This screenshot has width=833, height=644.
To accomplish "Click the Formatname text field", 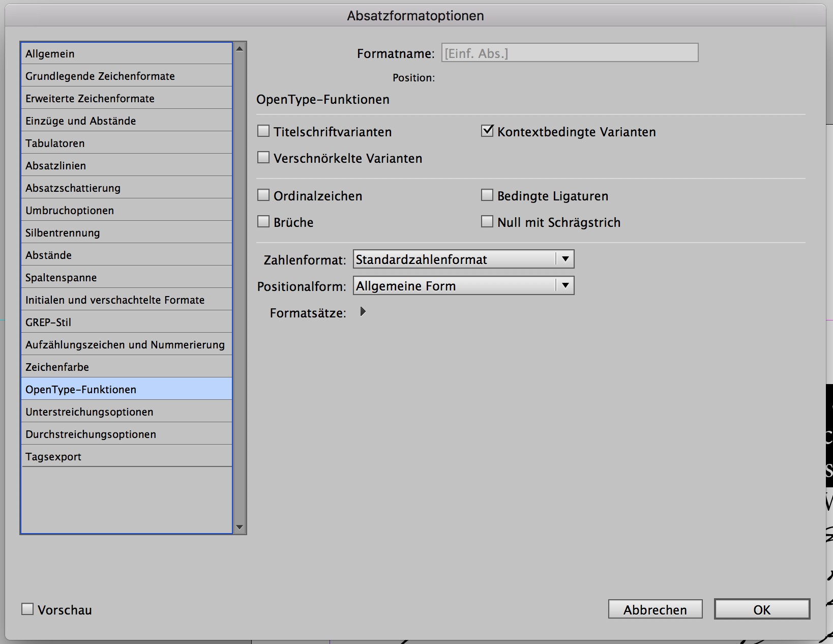I will click(570, 53).
